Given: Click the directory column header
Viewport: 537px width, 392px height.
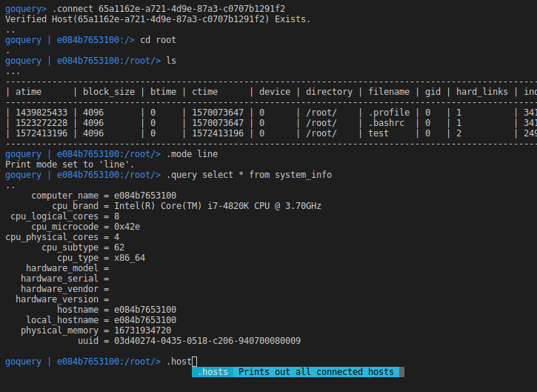Looking at the screenshot, I should click(329, 92).
